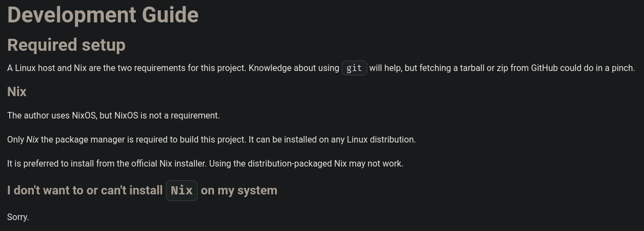Click the official Nix installer sentence
This screenshot has width=644, height=231.
[107, 164]
